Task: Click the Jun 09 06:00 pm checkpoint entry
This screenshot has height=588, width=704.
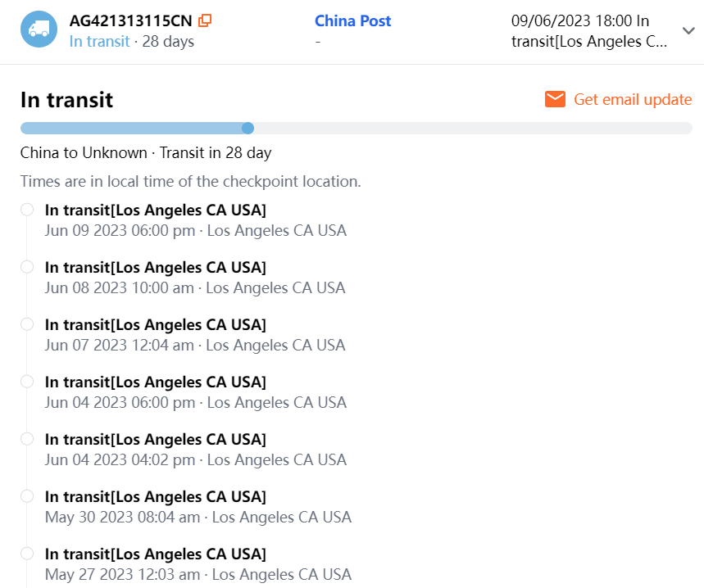Action: coord(195,220)
